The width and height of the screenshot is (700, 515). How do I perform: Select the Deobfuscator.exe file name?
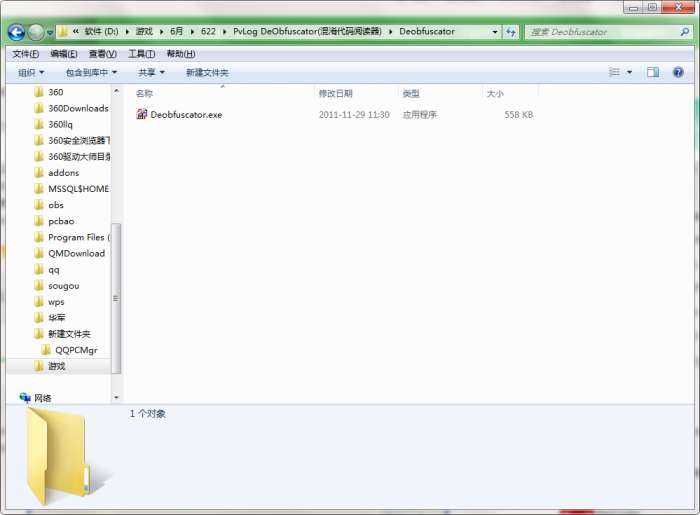click(186, 115)
